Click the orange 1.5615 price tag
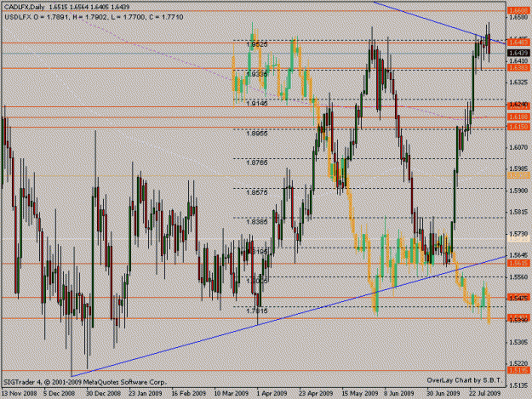 [518, 263]
